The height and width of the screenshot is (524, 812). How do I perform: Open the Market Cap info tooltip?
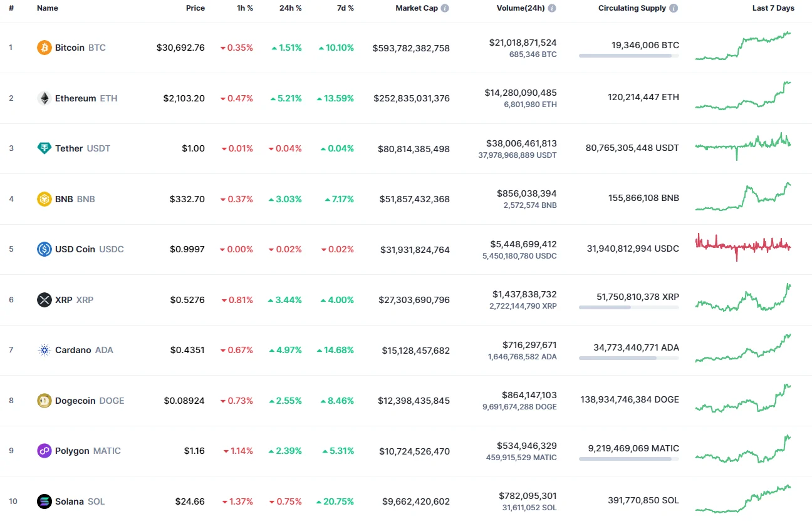(445, 8)
